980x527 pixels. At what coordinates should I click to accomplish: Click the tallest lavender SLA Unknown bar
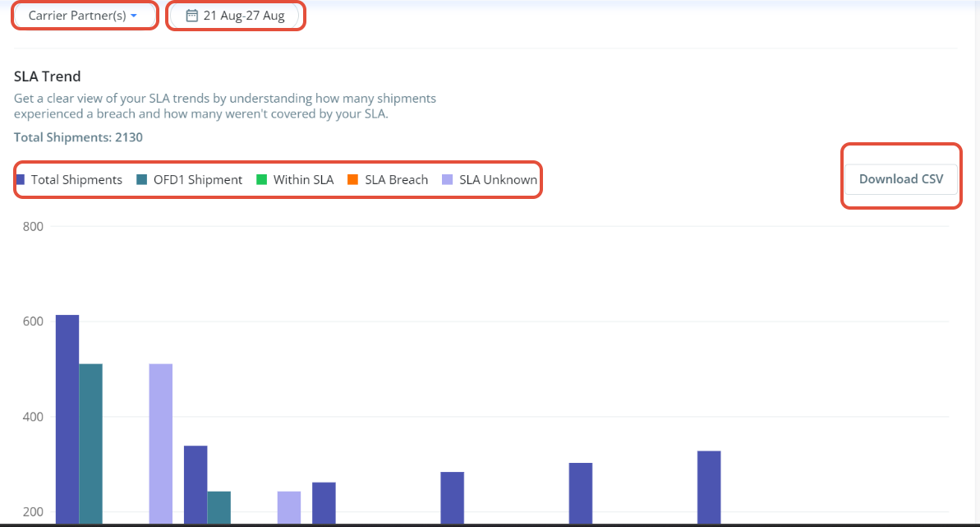point(161,444)
